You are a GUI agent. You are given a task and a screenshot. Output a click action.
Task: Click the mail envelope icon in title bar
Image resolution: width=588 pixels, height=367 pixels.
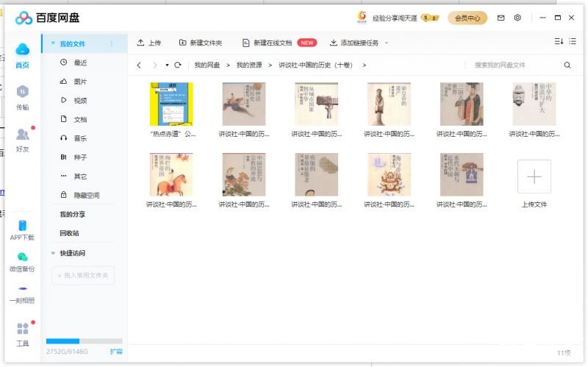pyautogui.click(x=501, y=18)
